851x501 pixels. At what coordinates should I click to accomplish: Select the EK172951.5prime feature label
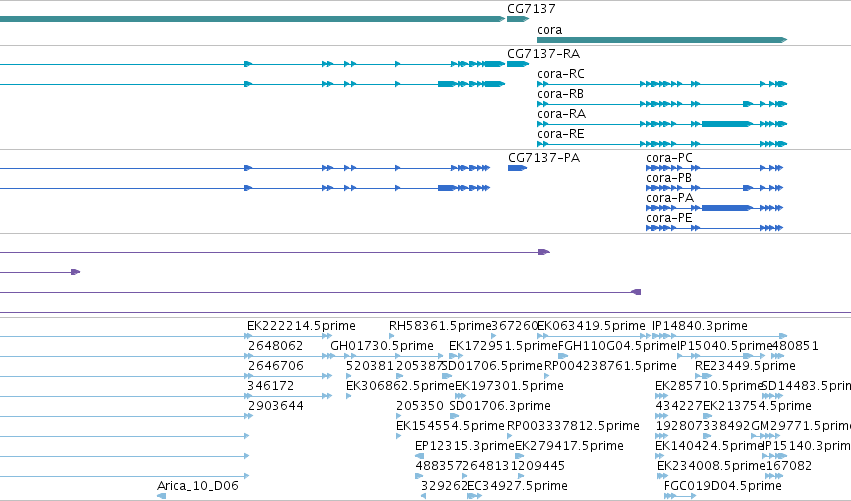click(503, 346)
